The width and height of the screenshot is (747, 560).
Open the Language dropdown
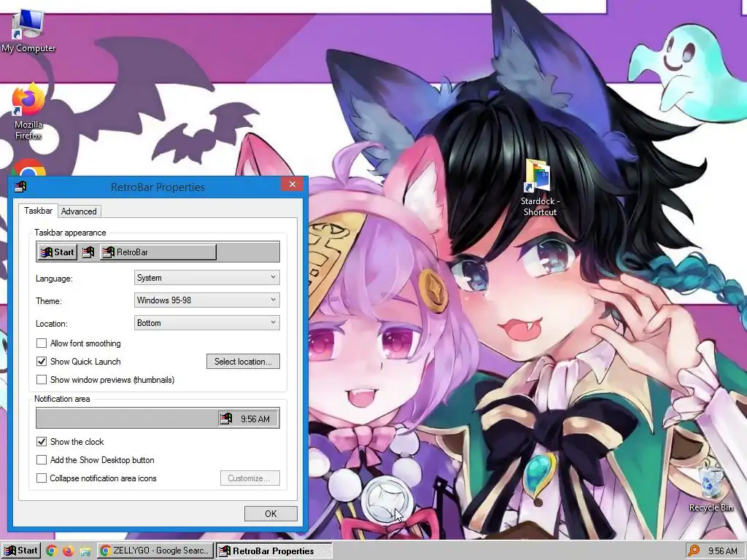point(206,278)
